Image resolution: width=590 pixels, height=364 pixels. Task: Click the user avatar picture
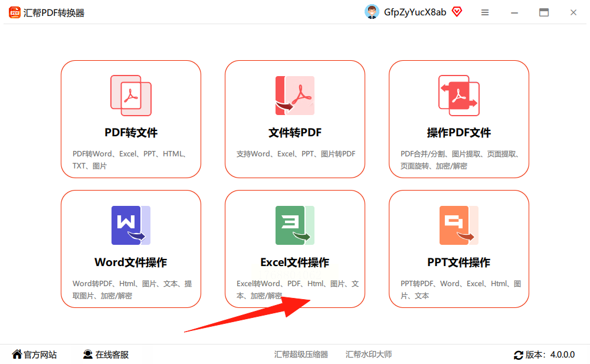[x=372, y=12]
